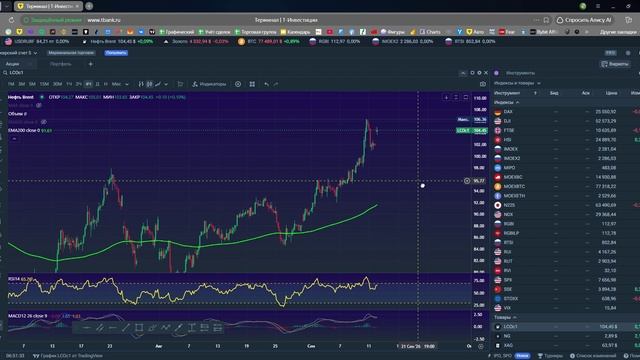Click the www.tbank.ru address field
This screenshot has height=360, width=640.
click(x=104, y=20)
